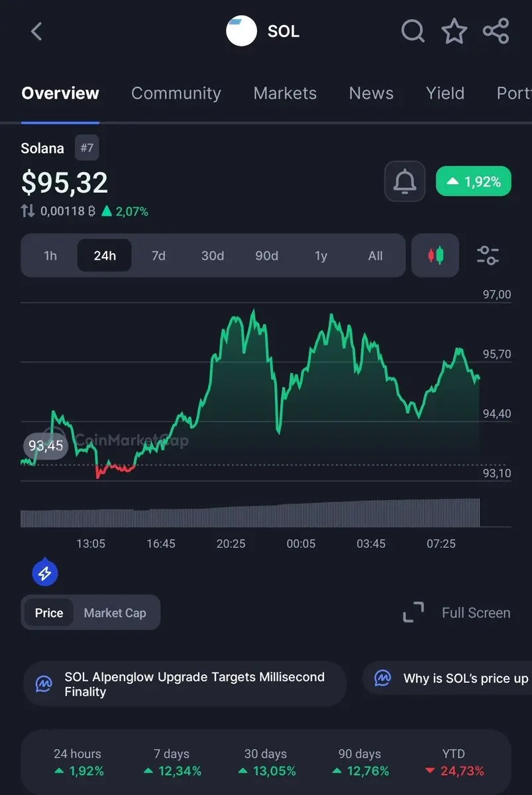Tap the 24 hours 1,92% stat
The width and height of the screenshot is (532, 795).
tap(78, 763)
